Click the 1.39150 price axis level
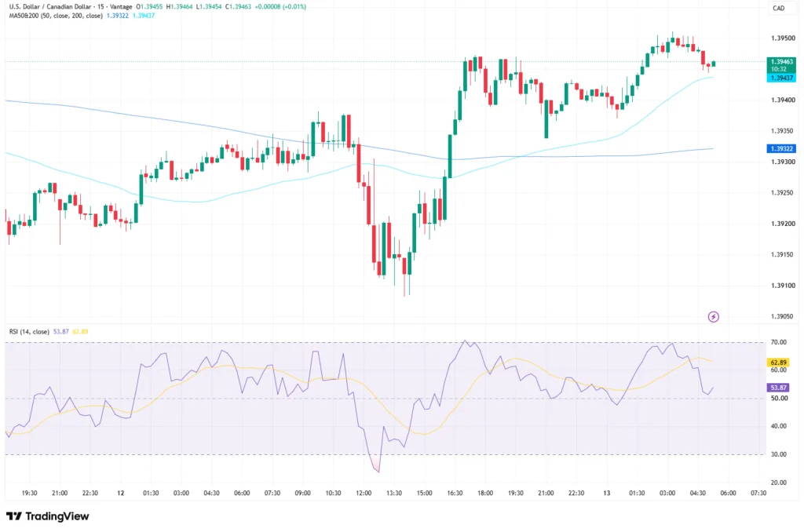 coord(783,255)
